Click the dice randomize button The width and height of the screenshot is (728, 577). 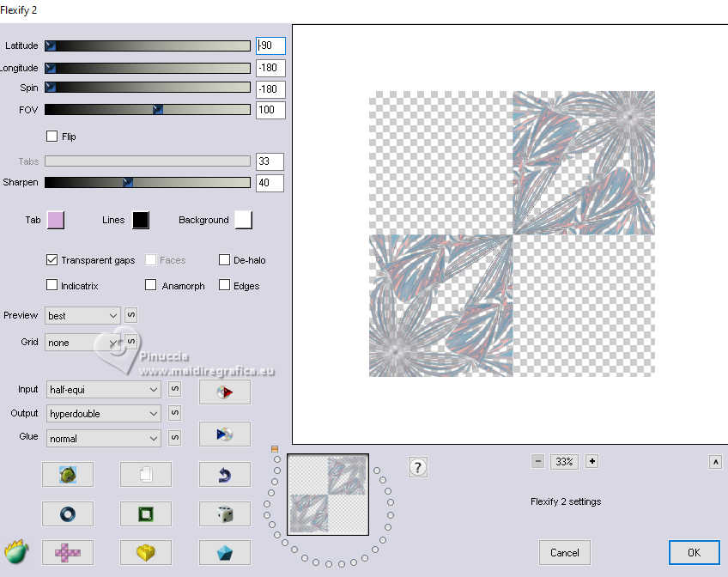(225, 513)
